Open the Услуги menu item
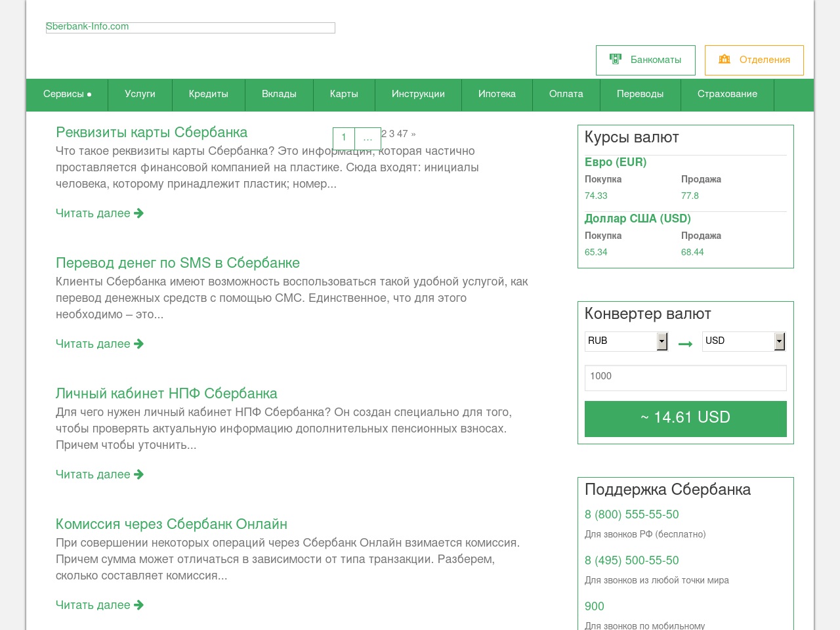 (140, 94)
